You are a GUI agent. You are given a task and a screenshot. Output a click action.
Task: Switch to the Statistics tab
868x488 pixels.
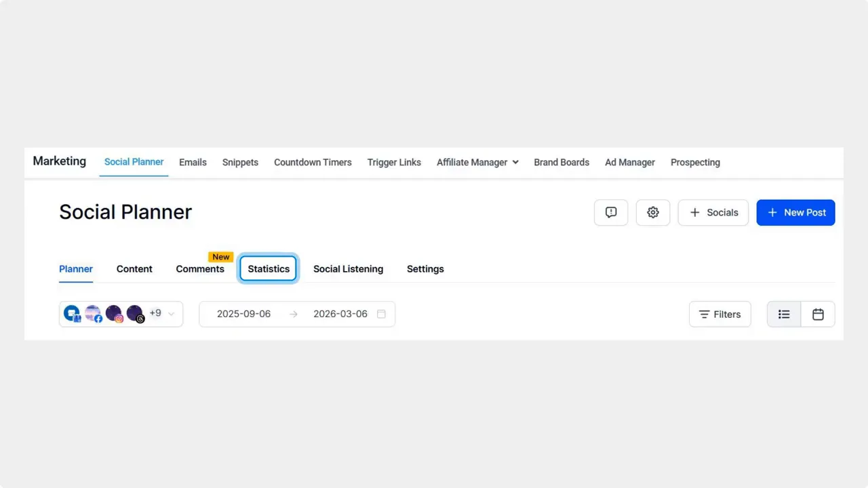pos(268,268)
